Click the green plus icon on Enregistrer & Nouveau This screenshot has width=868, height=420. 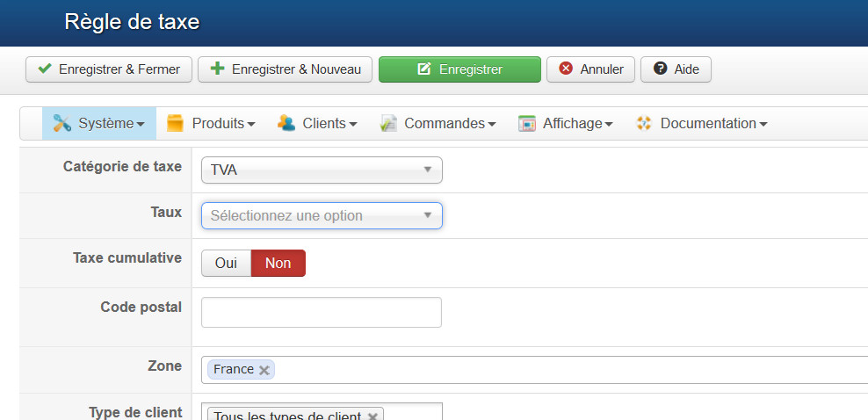point(218,69)
